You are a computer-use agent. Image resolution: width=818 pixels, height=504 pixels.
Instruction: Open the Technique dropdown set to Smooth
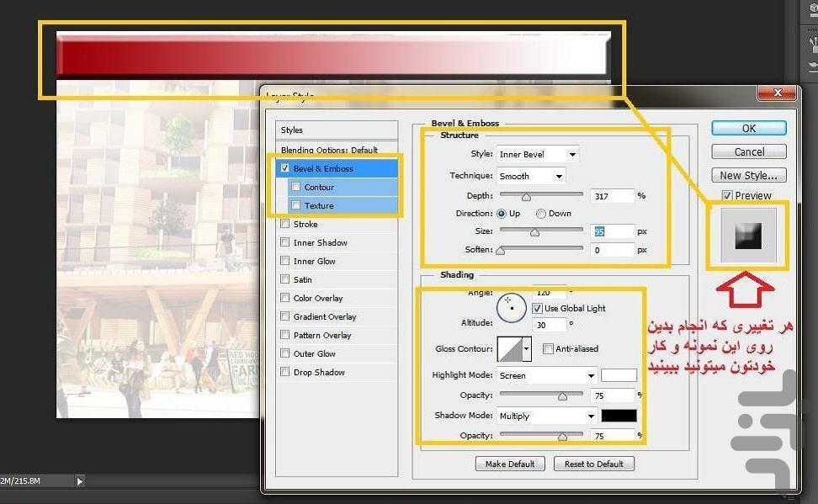(531, 176)
